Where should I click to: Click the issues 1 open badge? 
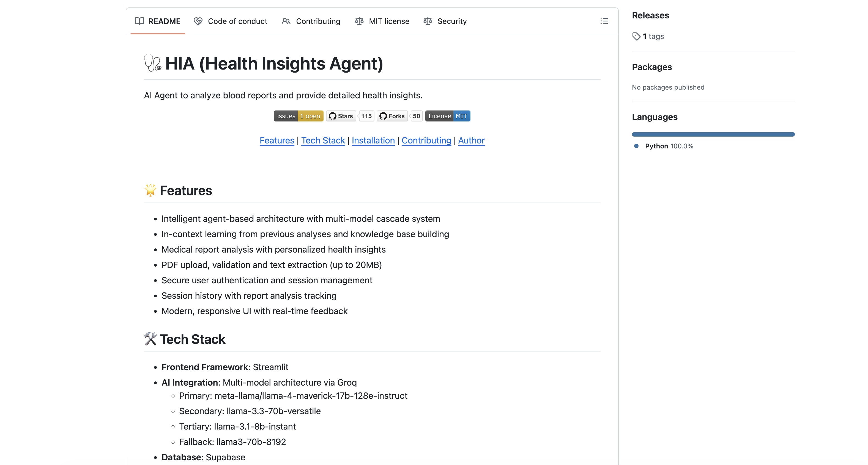coord(298,116)
